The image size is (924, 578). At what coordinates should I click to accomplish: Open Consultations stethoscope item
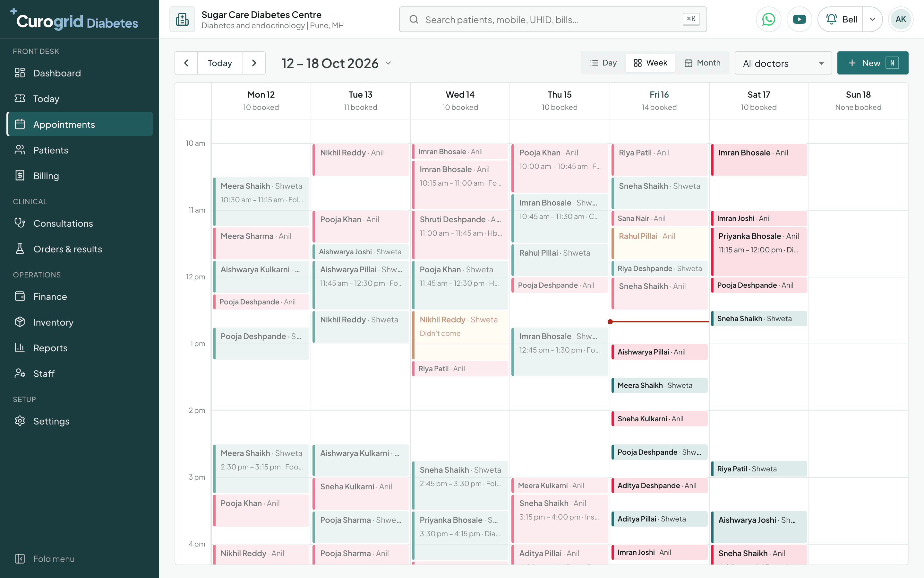tap(80, 223)
